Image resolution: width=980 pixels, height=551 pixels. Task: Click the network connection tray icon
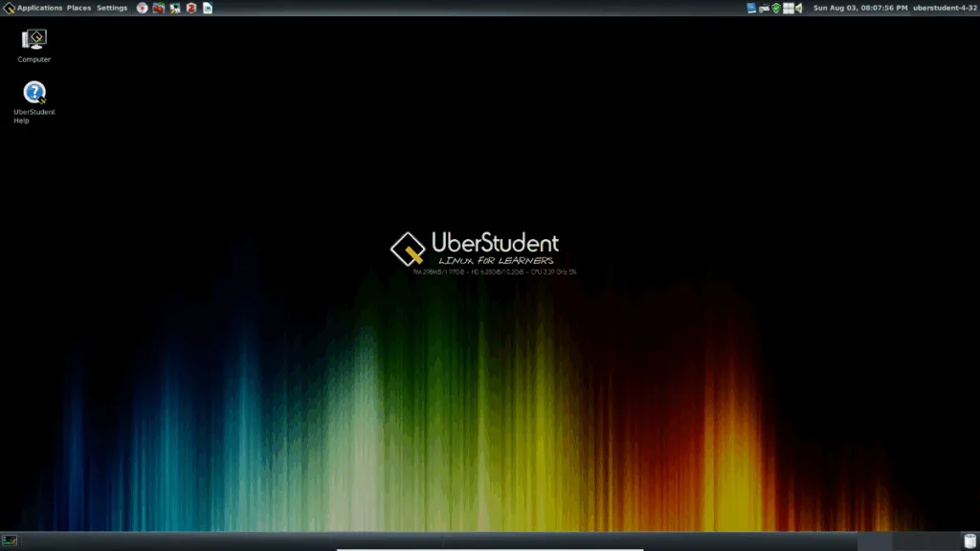[764, 8]
